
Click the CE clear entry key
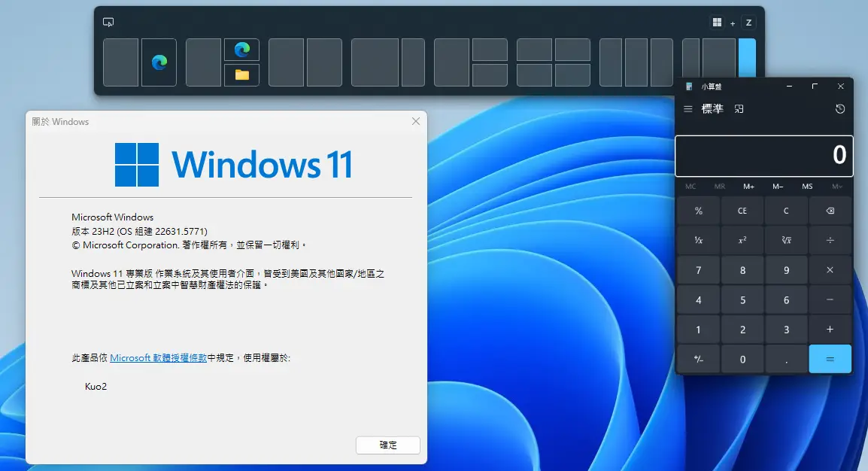[x=742, y=211]
